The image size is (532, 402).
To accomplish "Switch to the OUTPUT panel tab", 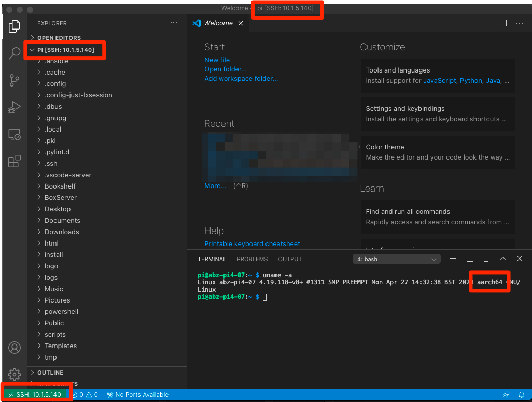I will point(290,259).
